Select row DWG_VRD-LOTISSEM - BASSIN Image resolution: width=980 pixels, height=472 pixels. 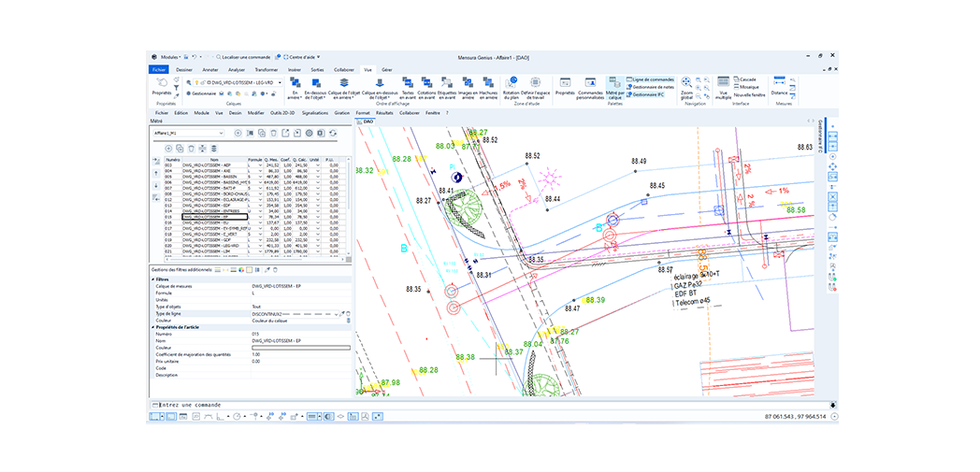coord(253,176)
